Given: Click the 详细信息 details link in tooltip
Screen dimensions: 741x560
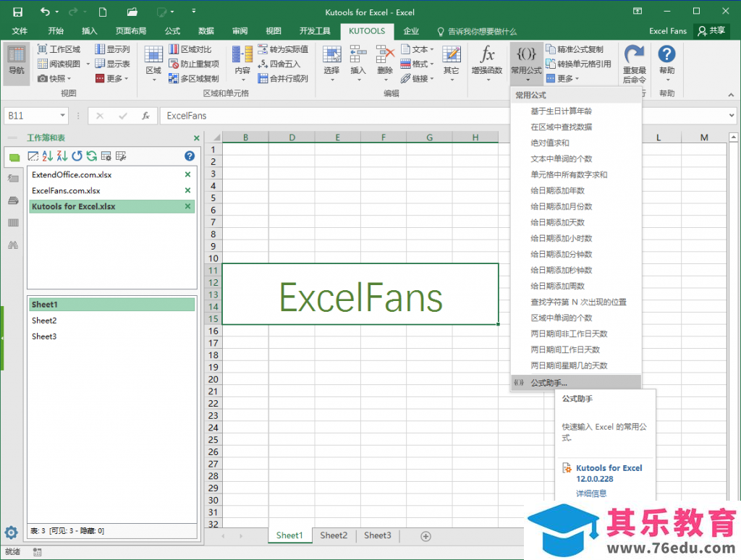Looking at the screenshot, I should tap(591, 493).
